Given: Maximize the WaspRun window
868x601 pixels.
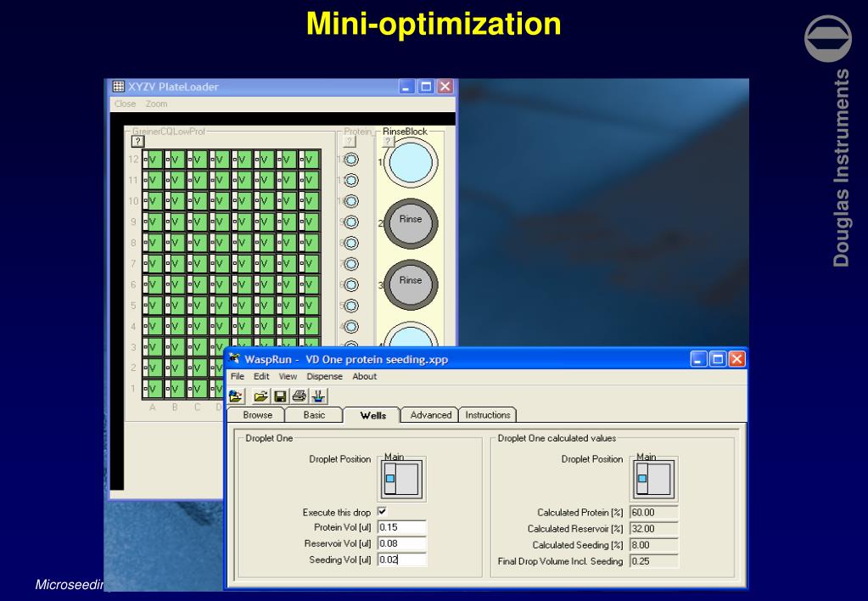Looking at the screenshot, I should click(x=718, y=359).
